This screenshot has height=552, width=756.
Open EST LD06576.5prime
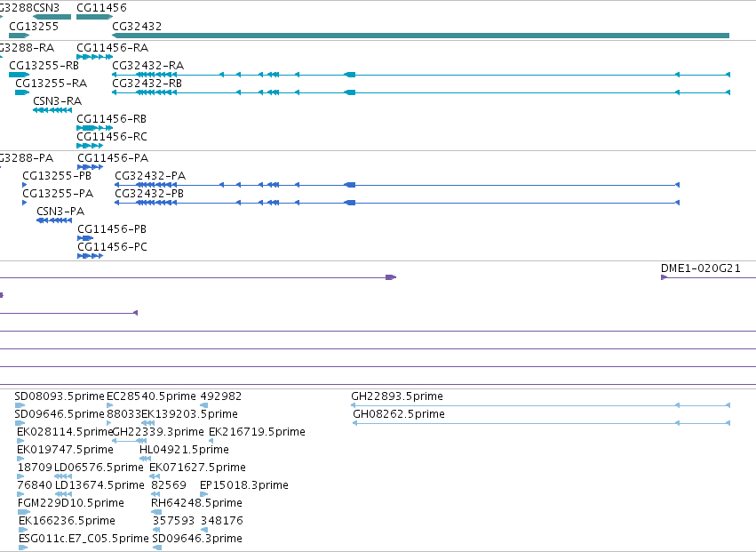63,476
